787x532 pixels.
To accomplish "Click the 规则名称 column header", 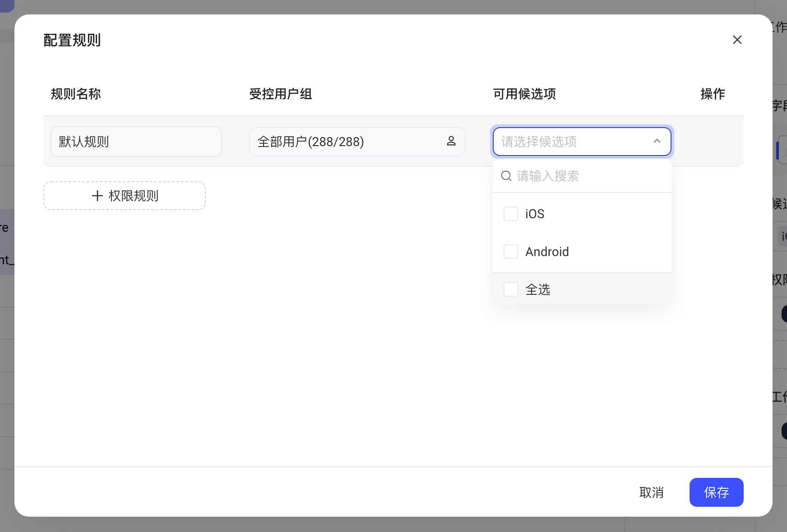I will tap(76, 94).
